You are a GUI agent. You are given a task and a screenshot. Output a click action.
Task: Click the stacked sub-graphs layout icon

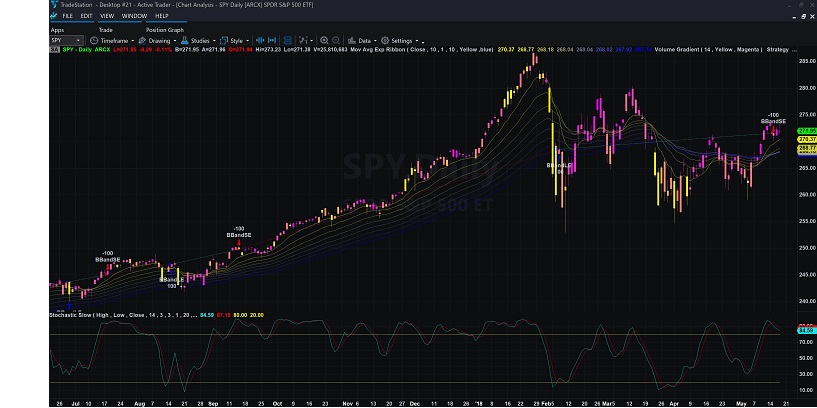coord(287,41)
